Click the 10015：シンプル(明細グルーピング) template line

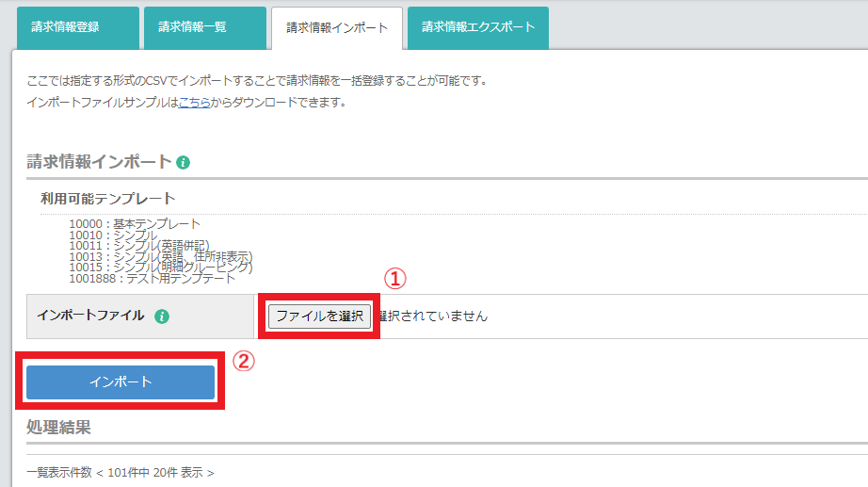(x=161, y=267)
